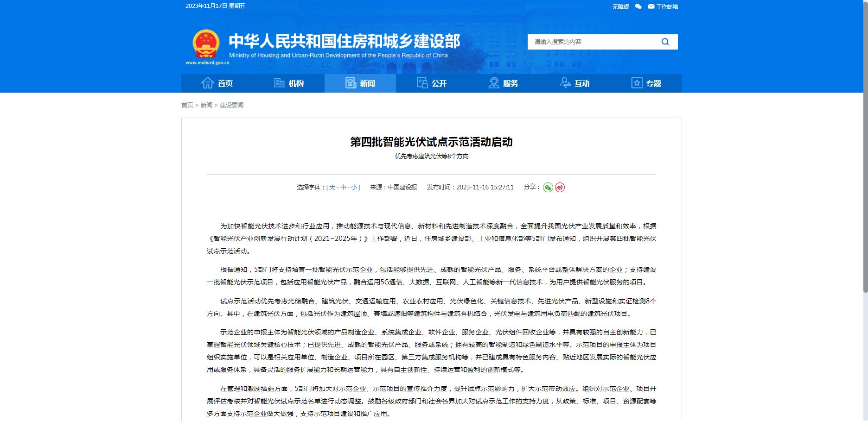Click publish time 2023-11-16 15:27:11
Viewport: 868px width, 421px height.
coord(485,187)
